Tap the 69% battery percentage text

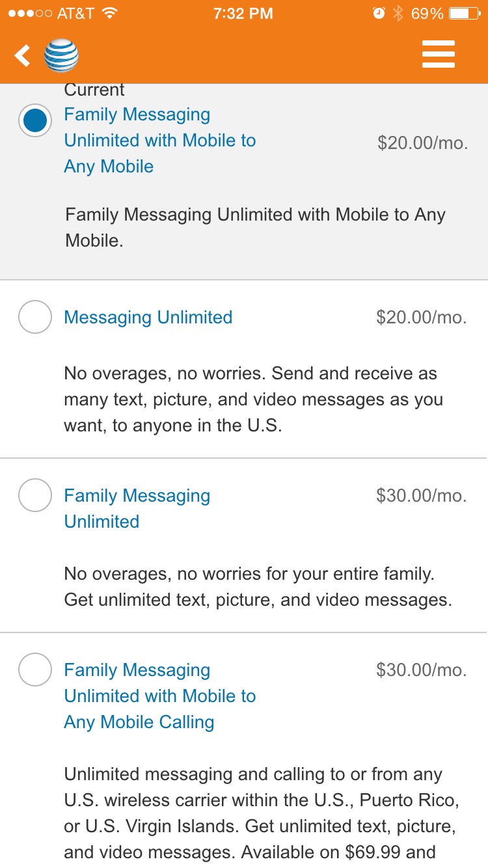coord(427,14)
